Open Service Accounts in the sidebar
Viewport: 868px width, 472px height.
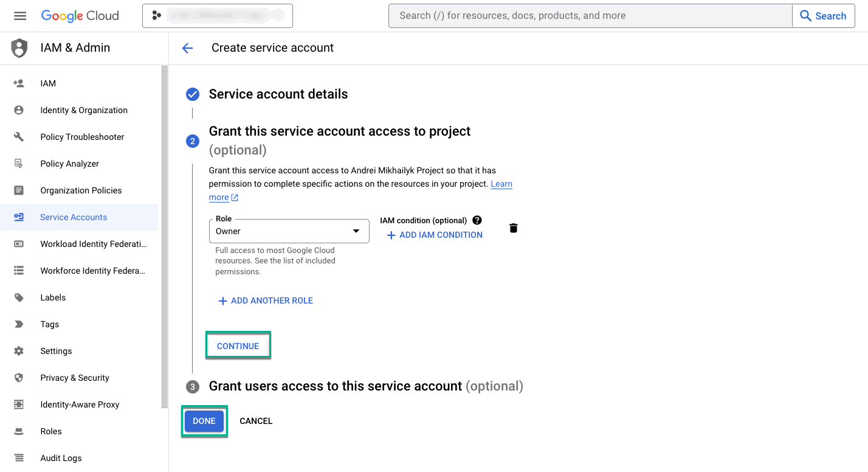pos(74,217)
